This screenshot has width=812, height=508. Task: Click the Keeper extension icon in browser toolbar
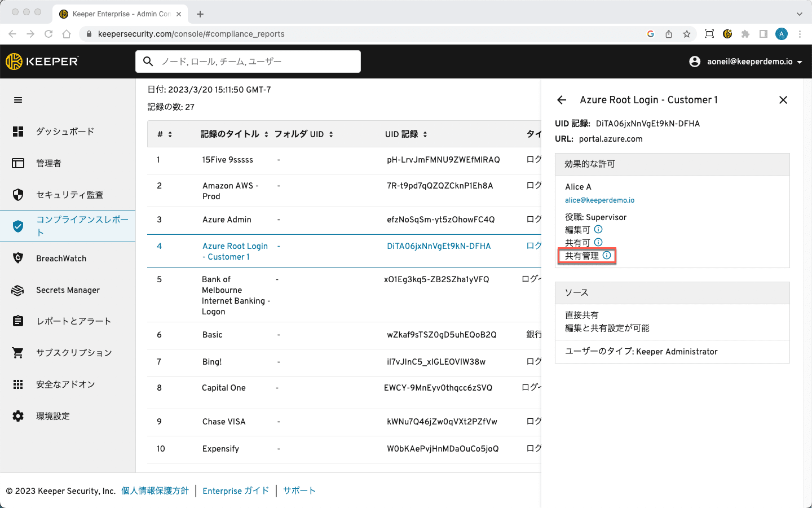tap(727, 34)
